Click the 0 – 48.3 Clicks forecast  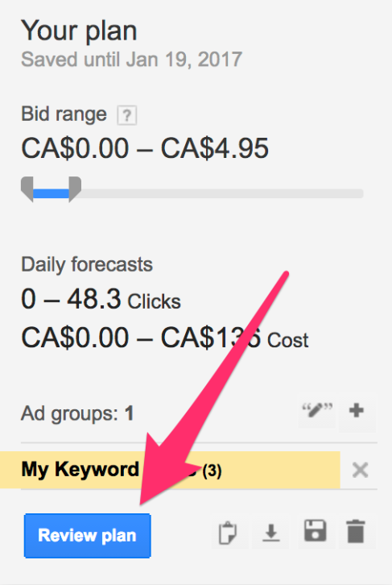coord(101,300)
